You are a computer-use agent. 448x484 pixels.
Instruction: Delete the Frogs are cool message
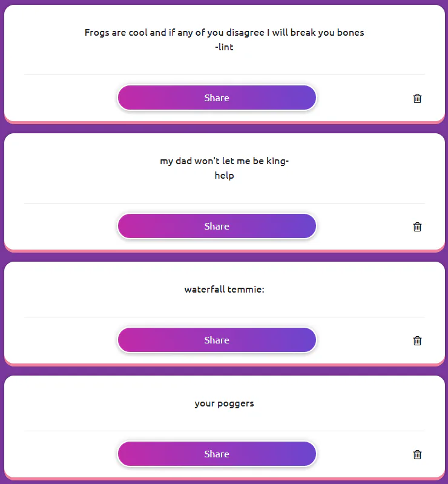[417, 98]
